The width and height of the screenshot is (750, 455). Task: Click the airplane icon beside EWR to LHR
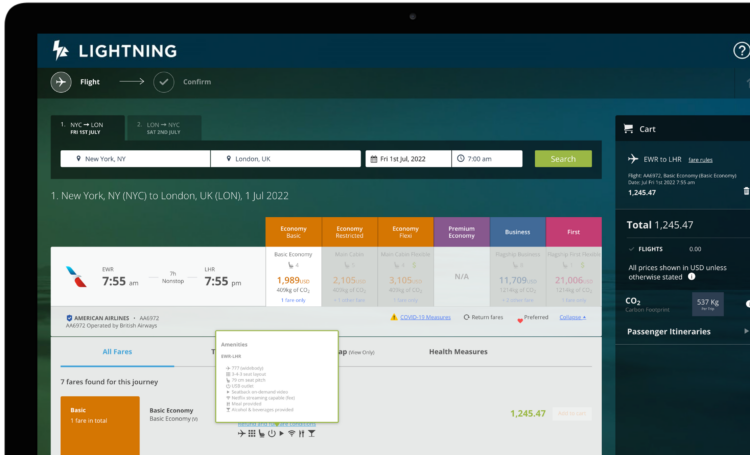point(633,159)
